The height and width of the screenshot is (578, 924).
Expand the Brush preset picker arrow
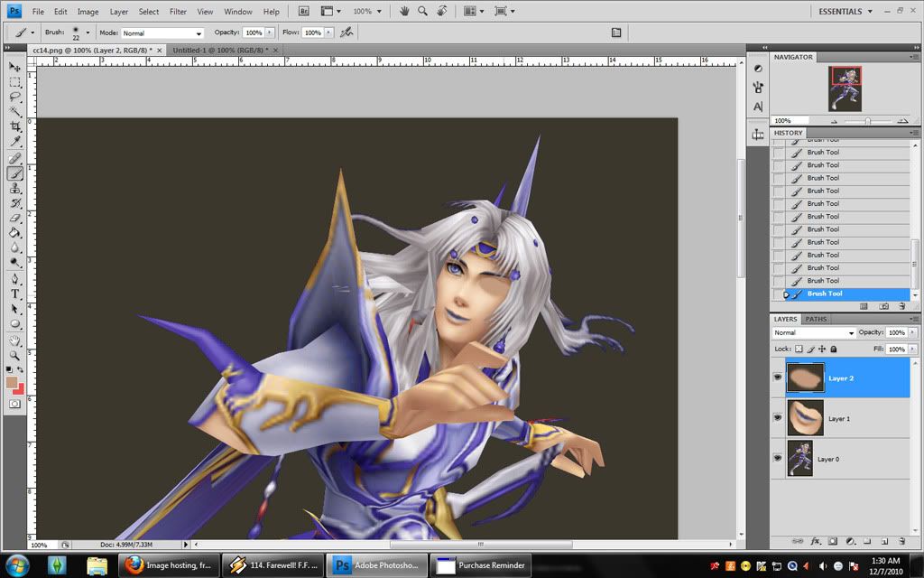[x=88, y=32]
